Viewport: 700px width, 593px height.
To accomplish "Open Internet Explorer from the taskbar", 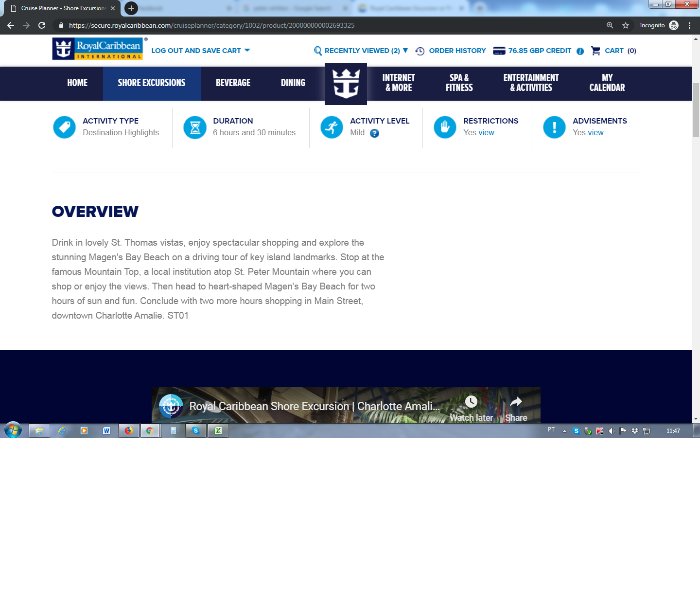I will (62, 431).
